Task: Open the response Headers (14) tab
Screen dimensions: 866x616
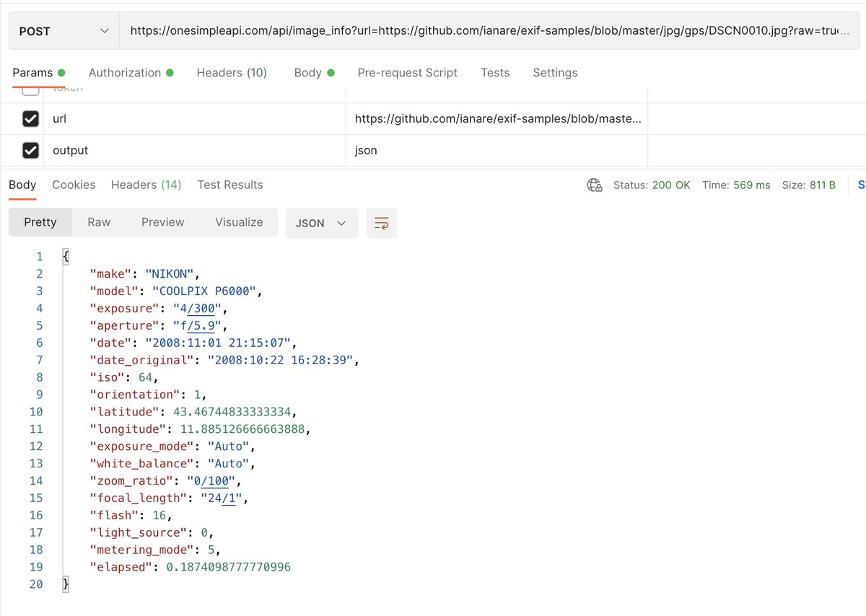Action: click(x=146, y=185)
